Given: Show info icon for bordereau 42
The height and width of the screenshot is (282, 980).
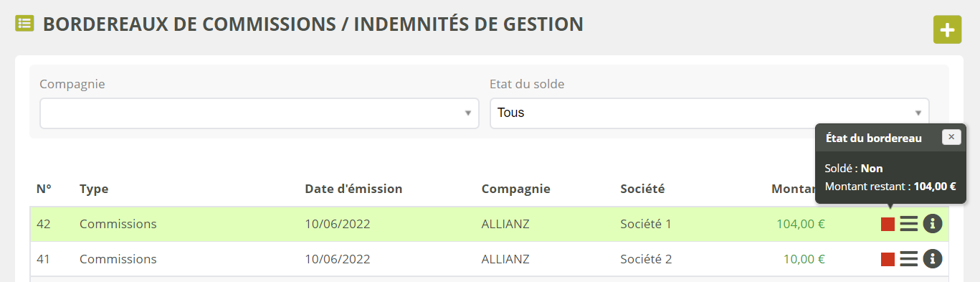Looking at the screenshot, I should [x=933, y=224].
